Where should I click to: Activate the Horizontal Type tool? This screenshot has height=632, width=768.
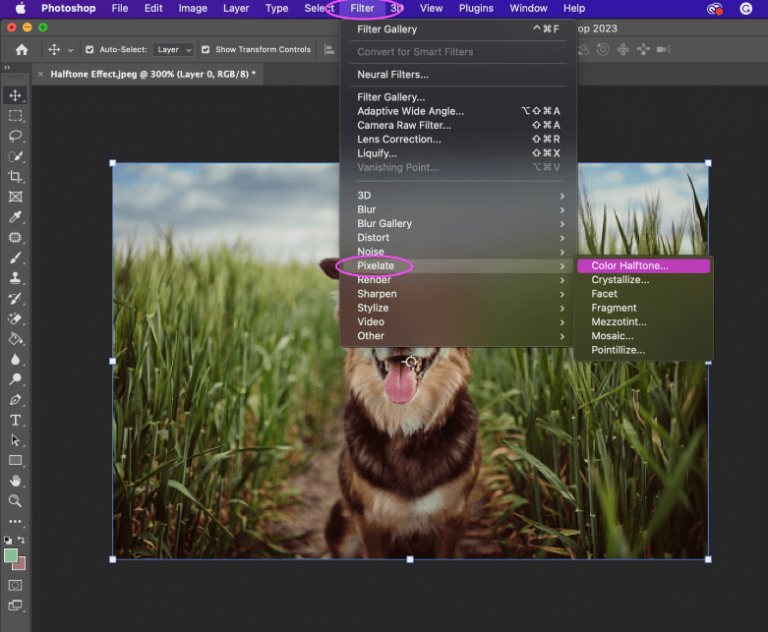coord(15,420)
